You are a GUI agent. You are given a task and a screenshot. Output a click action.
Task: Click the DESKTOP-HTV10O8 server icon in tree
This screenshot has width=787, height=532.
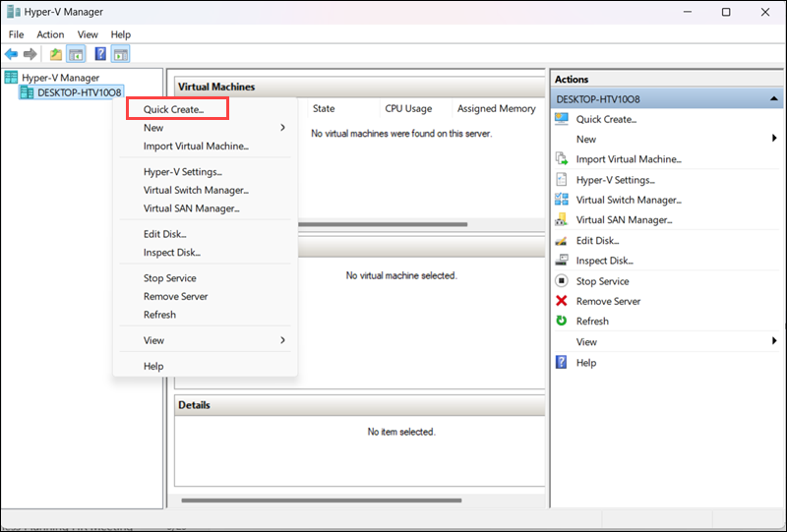pos(27,92)
